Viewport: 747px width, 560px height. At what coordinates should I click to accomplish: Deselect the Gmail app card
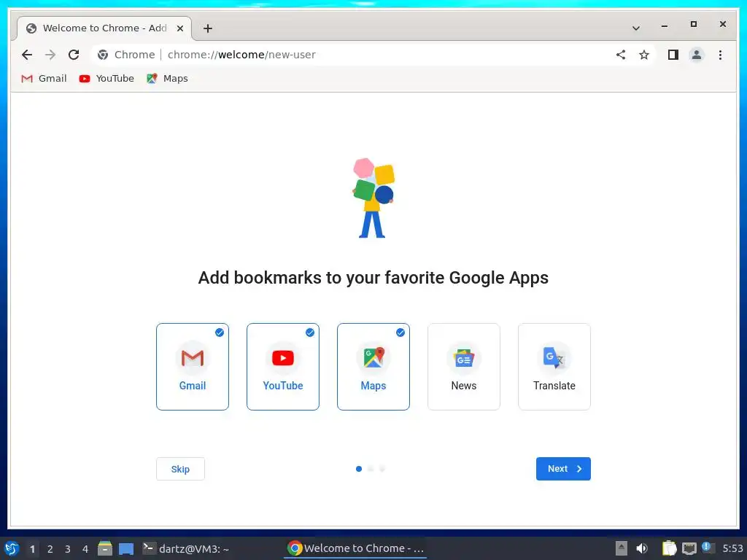click(x=193, y=367)
